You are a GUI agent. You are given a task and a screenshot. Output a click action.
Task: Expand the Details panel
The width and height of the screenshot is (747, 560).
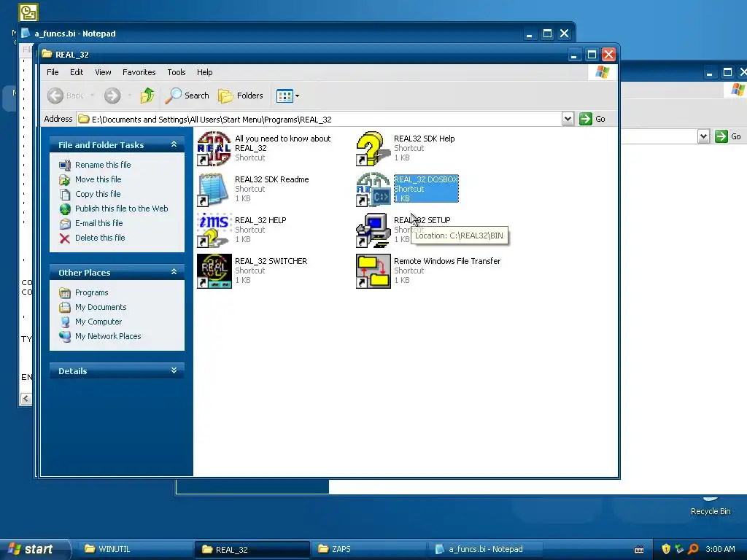[174, 370]
